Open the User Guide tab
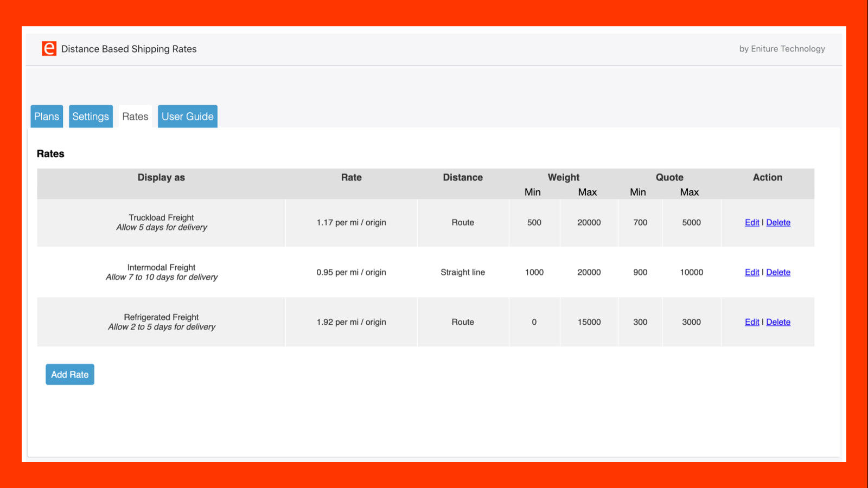Image resolution: width=868 pixels, height=488 pixels. click(187, 116)
